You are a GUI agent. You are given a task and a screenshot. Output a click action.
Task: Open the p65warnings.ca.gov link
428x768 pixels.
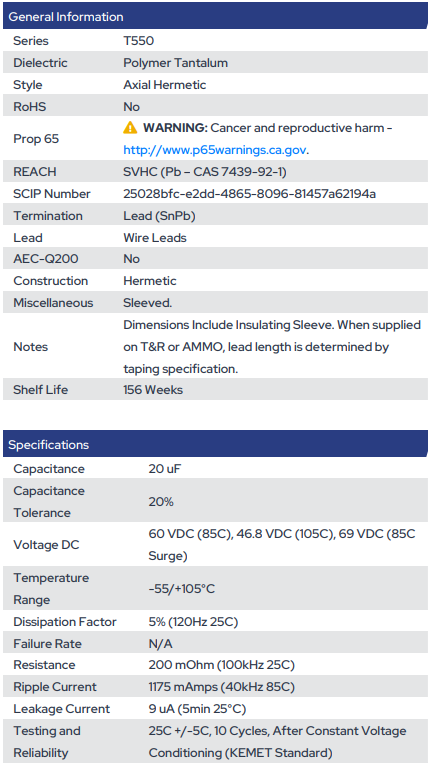[x=215, y=150]
